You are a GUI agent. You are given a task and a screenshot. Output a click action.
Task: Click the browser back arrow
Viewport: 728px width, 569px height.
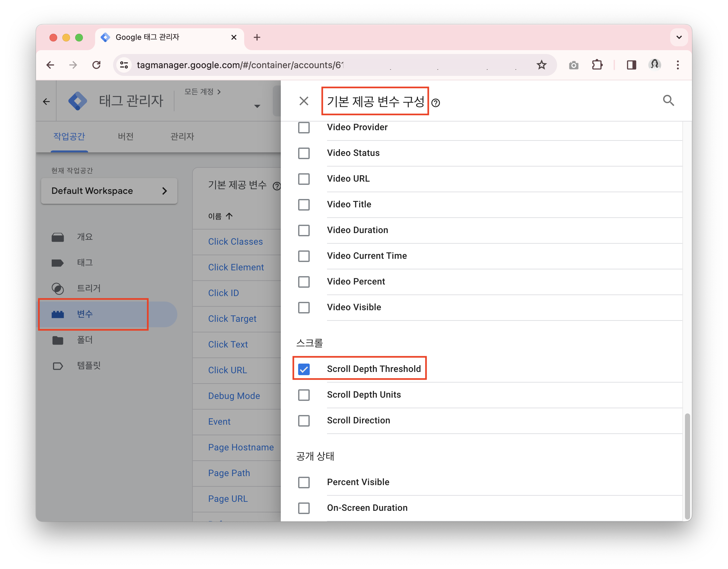tap(50, 65)
